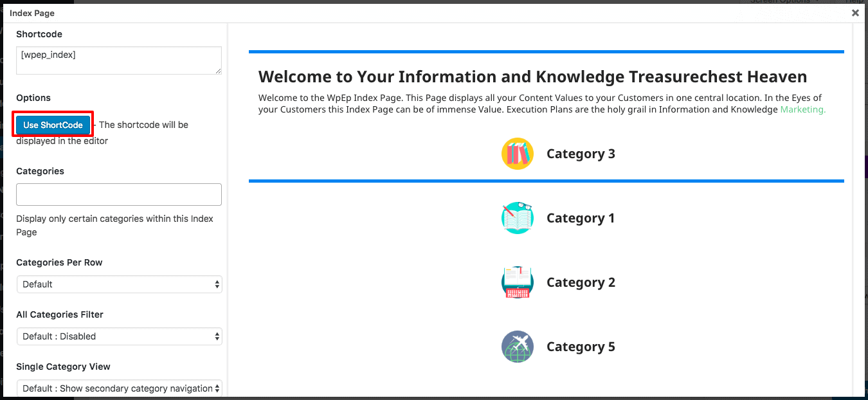Open the Category 2 heading link
This screenshot has width=868, height=400.
[581, 282]
